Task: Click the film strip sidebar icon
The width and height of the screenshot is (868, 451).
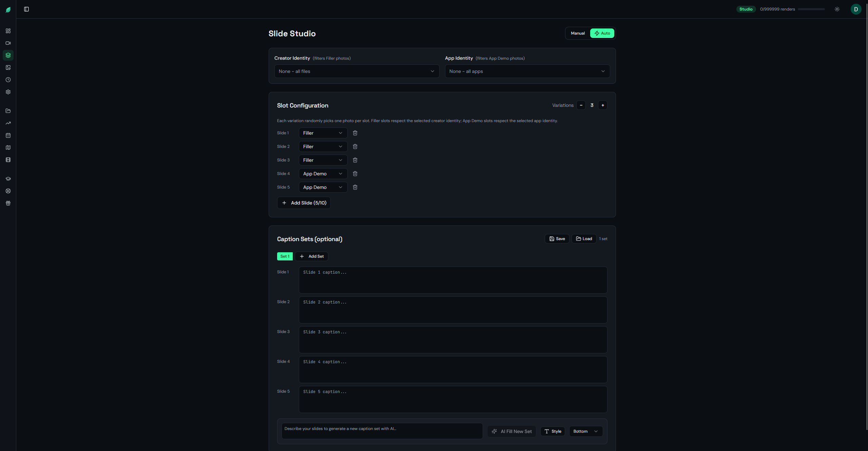Action: 8,160
